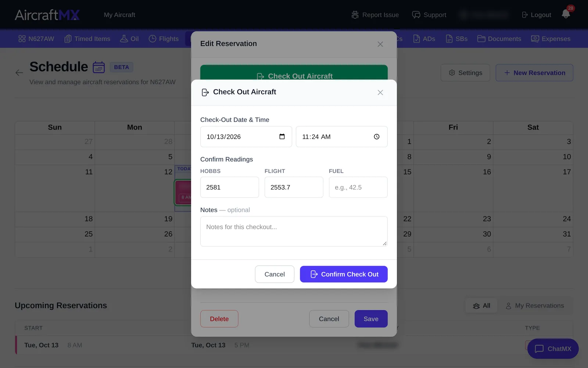Edit the check-out time field
The height and width of the screenshot is (368, 588).
(341, 137)
